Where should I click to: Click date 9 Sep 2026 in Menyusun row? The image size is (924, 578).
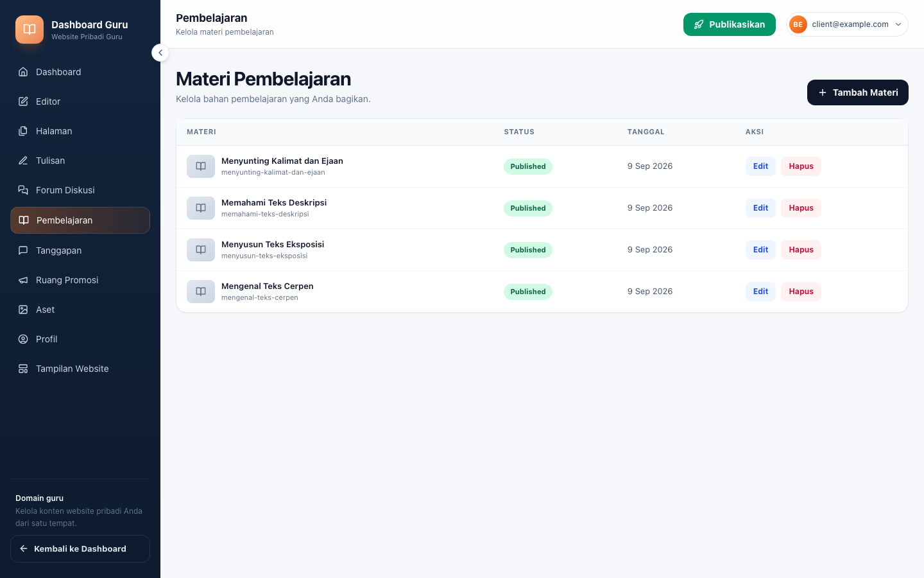650,250
